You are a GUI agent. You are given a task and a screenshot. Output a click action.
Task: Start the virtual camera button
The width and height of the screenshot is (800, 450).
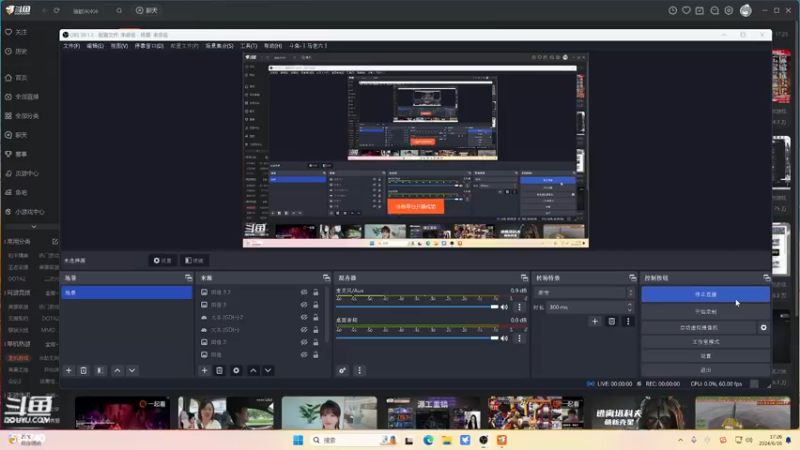pos(698,328)
